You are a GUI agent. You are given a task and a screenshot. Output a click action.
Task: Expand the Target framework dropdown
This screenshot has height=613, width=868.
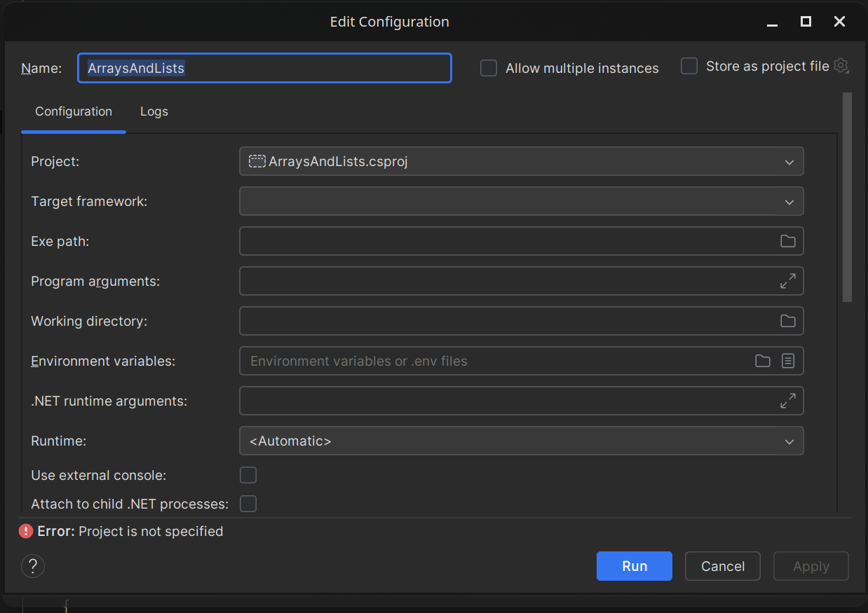[x=521, y=202]
